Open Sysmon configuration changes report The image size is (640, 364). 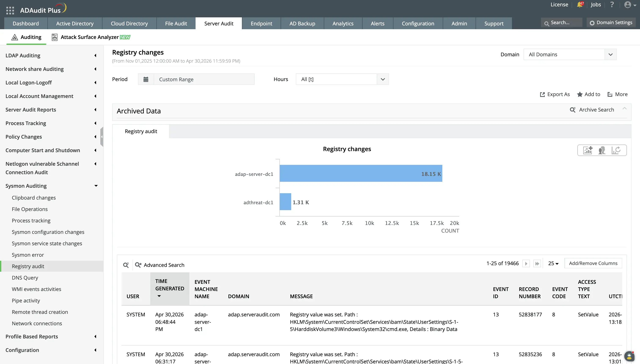click(48, 232)
